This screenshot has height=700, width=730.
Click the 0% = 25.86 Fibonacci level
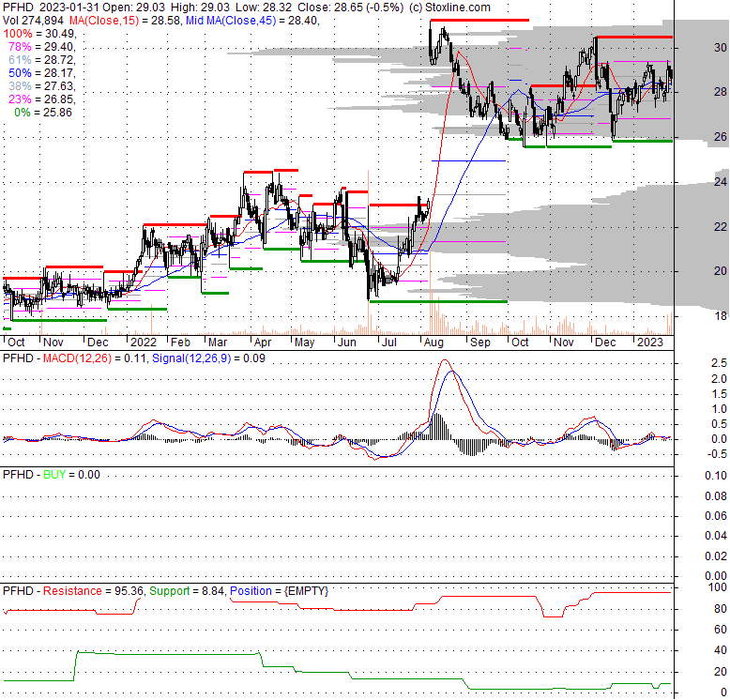tap(43, 113)
